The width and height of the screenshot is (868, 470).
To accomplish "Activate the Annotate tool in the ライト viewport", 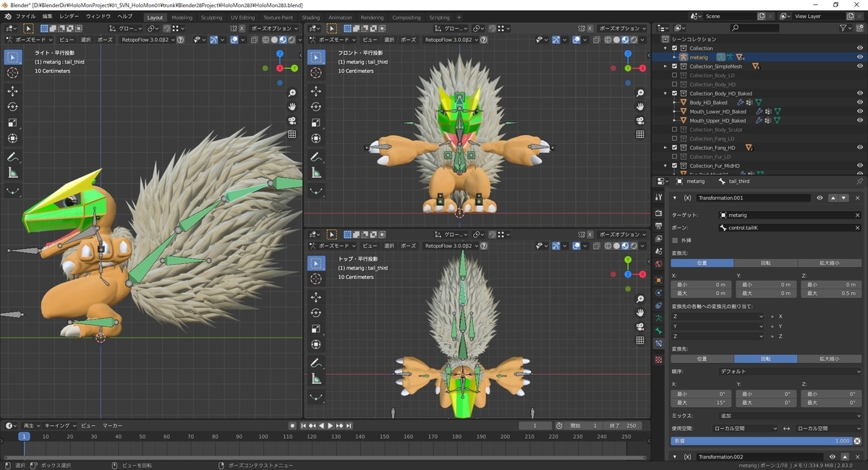I will (x=13, y=157).
